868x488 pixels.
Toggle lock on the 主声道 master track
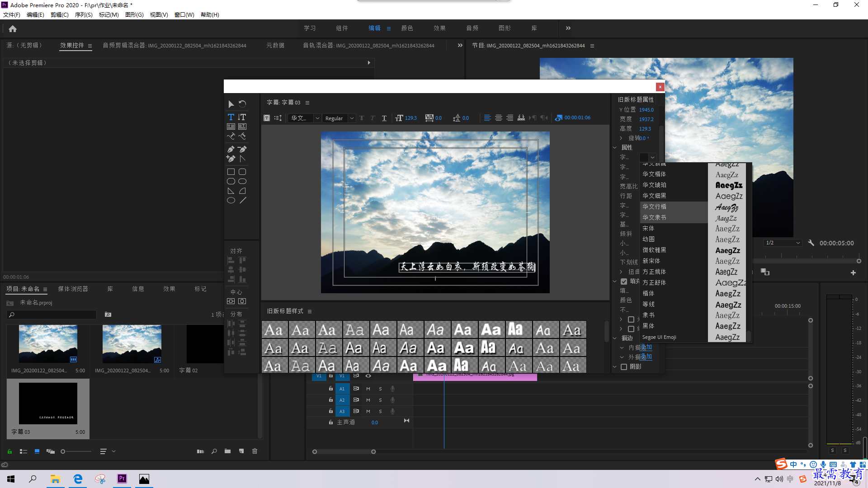click(331, 422)
